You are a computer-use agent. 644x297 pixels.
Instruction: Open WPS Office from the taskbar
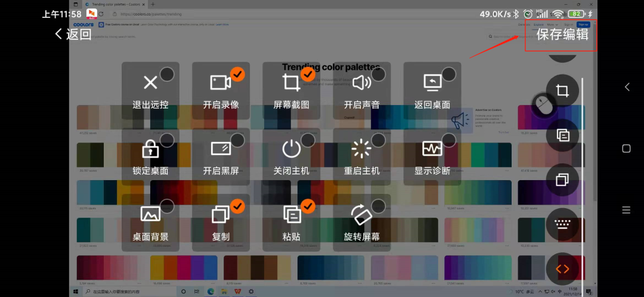click(x=237, y=291)
